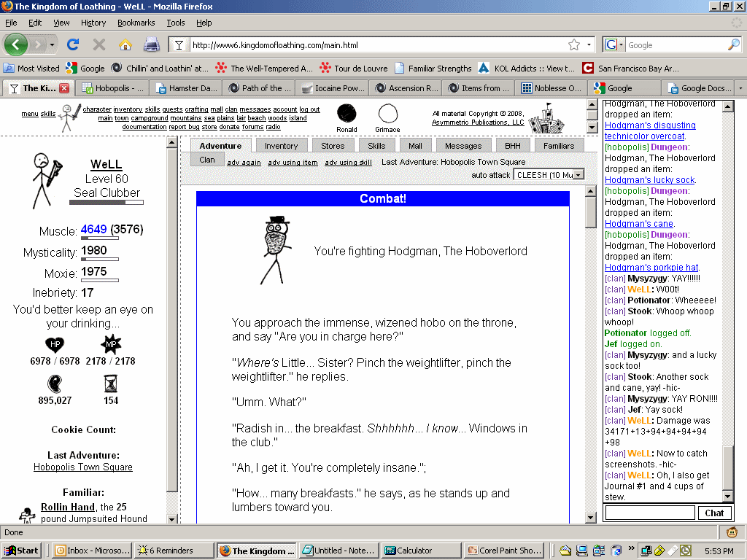Image resolution: width=747 pixels, height=560 pixels.
Task: Click the bookmark star in address bar
Action: click(x=574, y=45)
